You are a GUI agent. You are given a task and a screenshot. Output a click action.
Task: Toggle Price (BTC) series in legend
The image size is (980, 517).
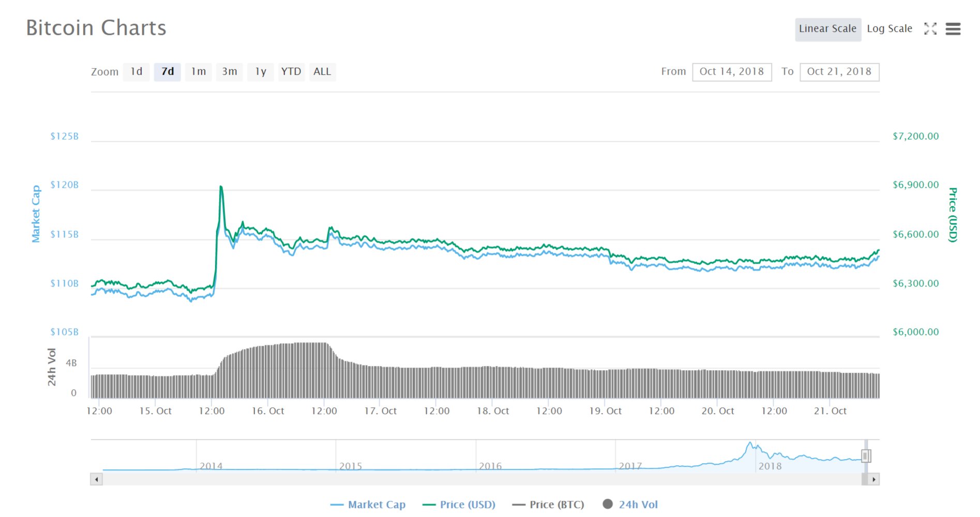pyautogui.click(x=548, y=505)
